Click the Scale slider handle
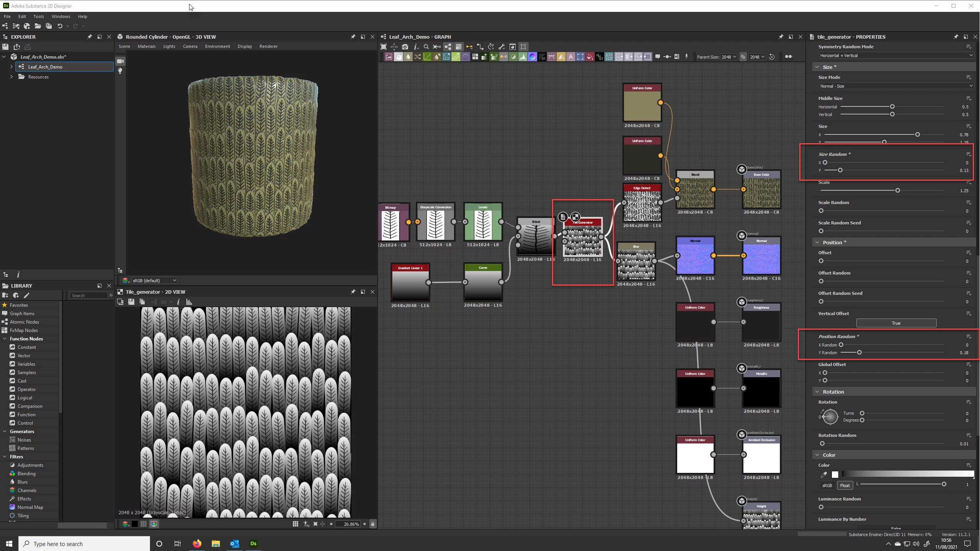 [x=897, y=190]
